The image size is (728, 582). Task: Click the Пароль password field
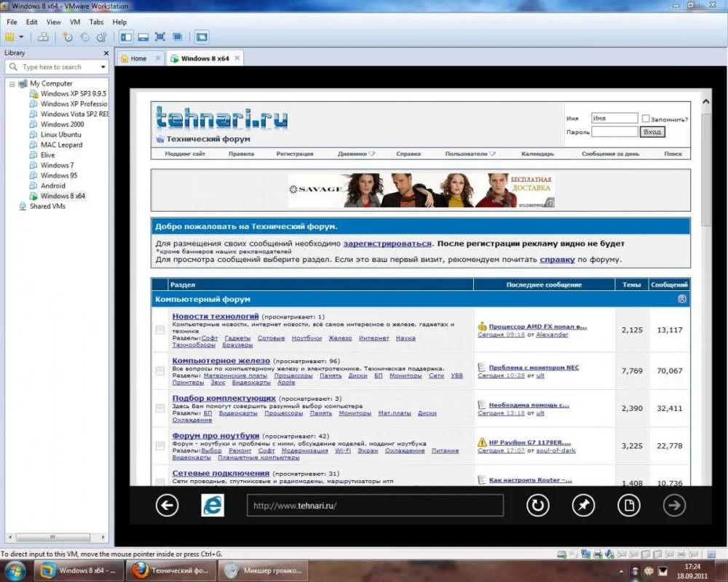(x=614, y=132)
